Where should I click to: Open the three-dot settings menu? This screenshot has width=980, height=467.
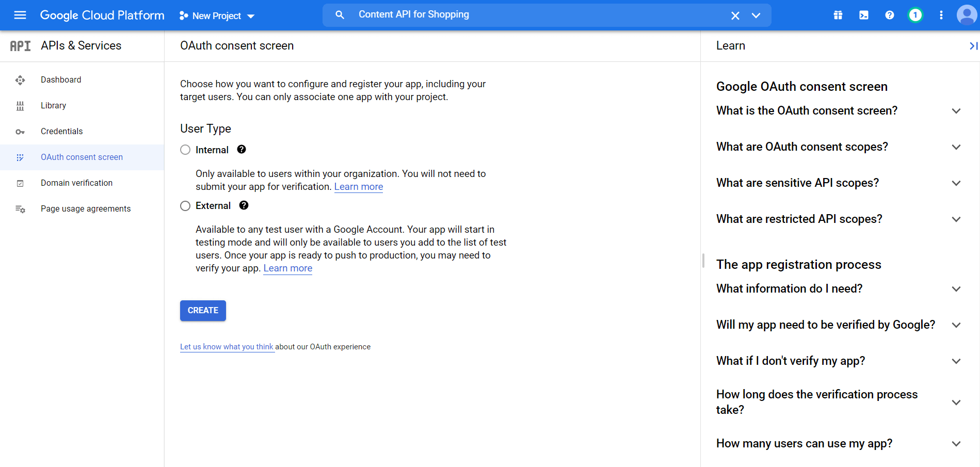tap(941, 15)
